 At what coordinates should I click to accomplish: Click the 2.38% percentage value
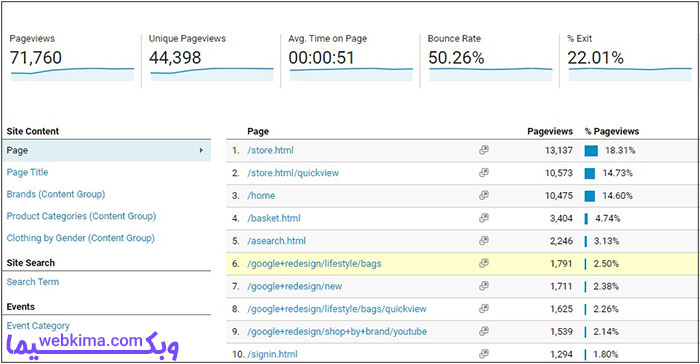pos(606,286)
